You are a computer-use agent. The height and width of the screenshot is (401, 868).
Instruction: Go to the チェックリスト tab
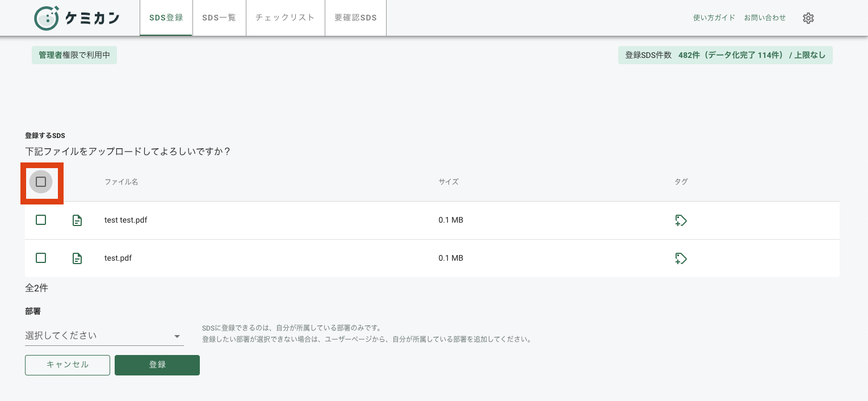pos(285,18)
